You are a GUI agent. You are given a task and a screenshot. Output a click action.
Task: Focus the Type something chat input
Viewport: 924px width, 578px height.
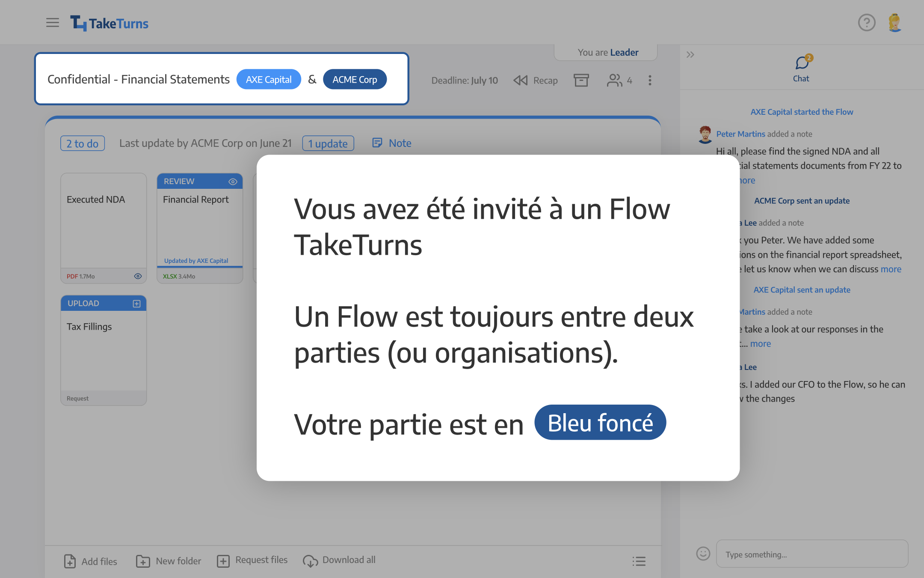812,554
